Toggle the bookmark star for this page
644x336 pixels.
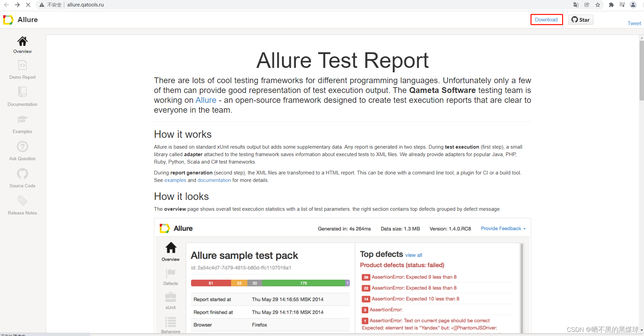[x=598, y=5]
